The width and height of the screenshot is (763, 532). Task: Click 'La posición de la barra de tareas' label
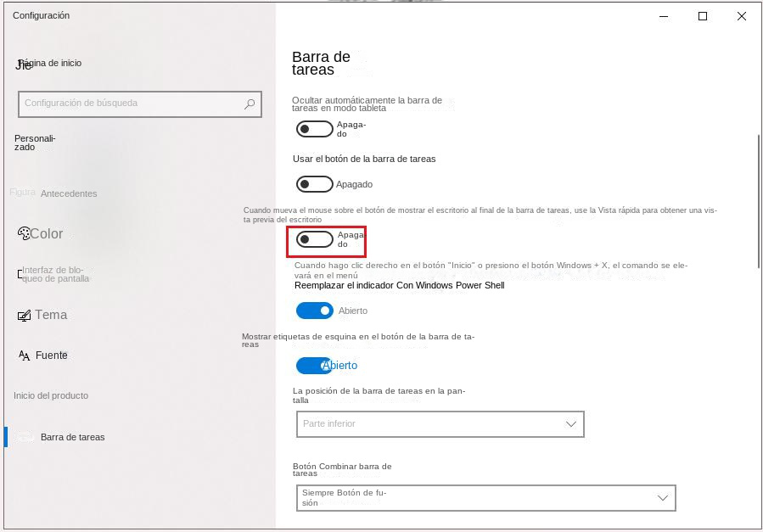[x=379, y=395]
